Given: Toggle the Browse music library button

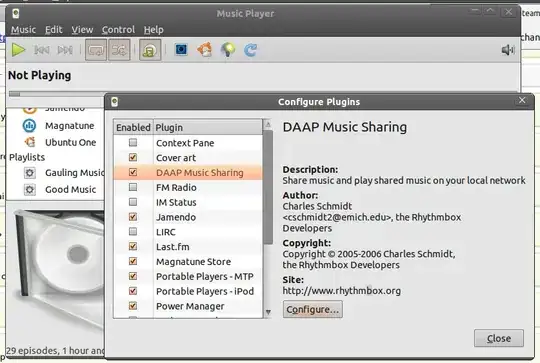Looking at the screenshot, I should (150, 50).
